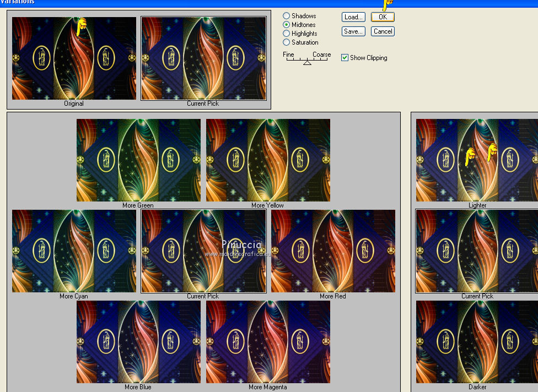Click the Lighter thumbnail
This screenshot has height=392, width=538.
pos(477,160)
